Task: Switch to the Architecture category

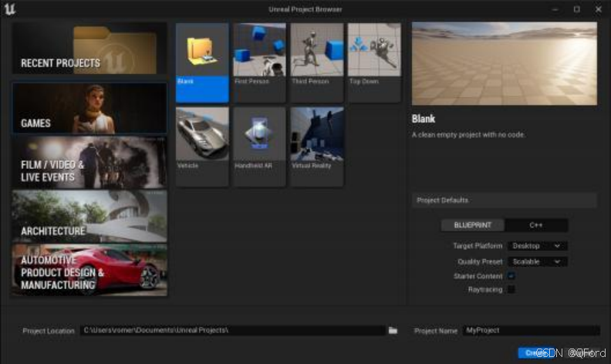Action: tap(89, 216)
